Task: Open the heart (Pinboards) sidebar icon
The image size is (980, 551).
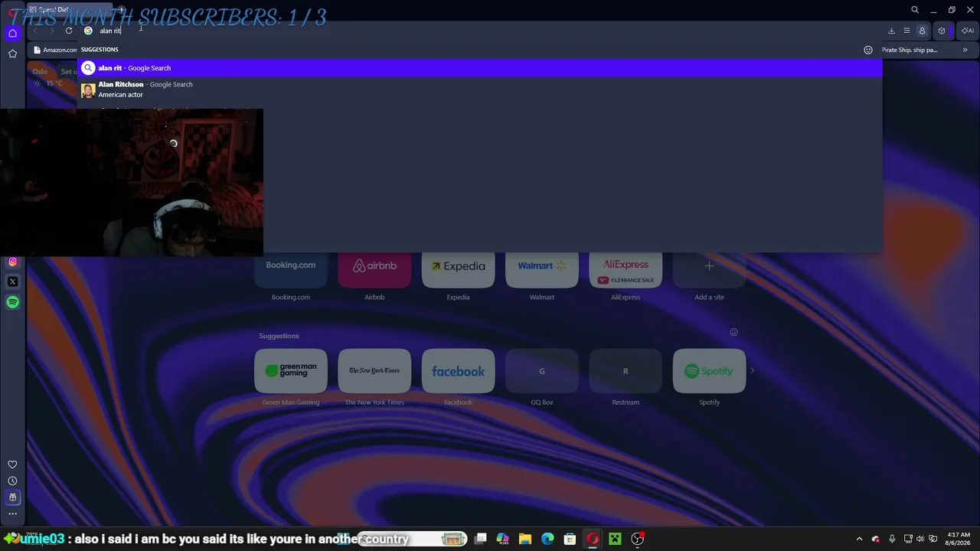Action: pyautogui.click(x=12, y=465)
